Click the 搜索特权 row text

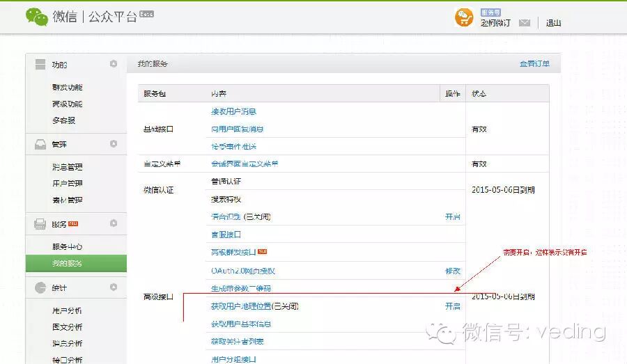226,199
